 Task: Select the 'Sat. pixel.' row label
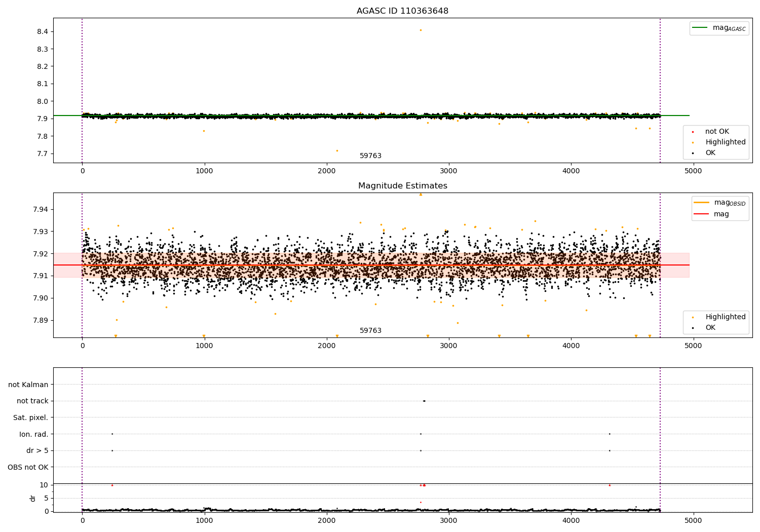tap(31, 417)
